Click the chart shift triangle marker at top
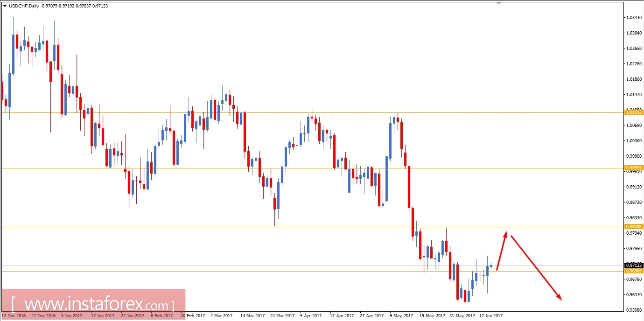 click(498, 3)
